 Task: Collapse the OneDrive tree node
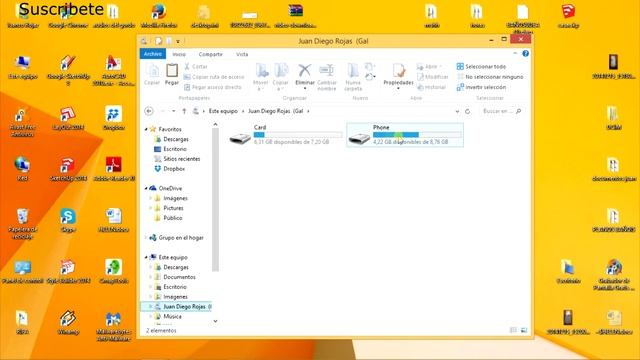(146, 188)
